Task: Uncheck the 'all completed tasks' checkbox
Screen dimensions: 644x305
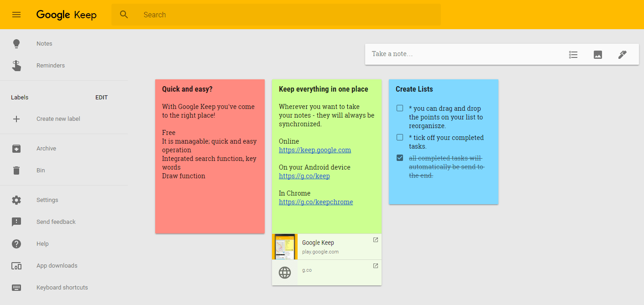Action: tap(400, 158)
